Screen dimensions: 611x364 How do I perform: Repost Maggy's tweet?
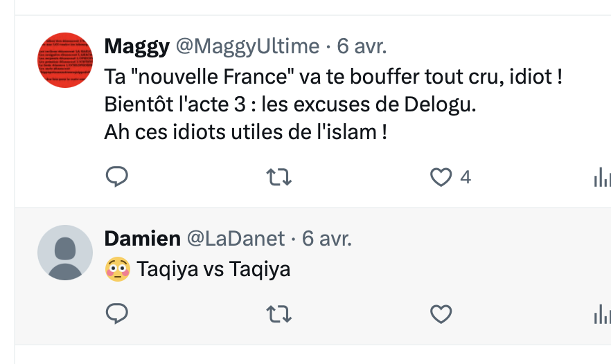pos(279,178)
